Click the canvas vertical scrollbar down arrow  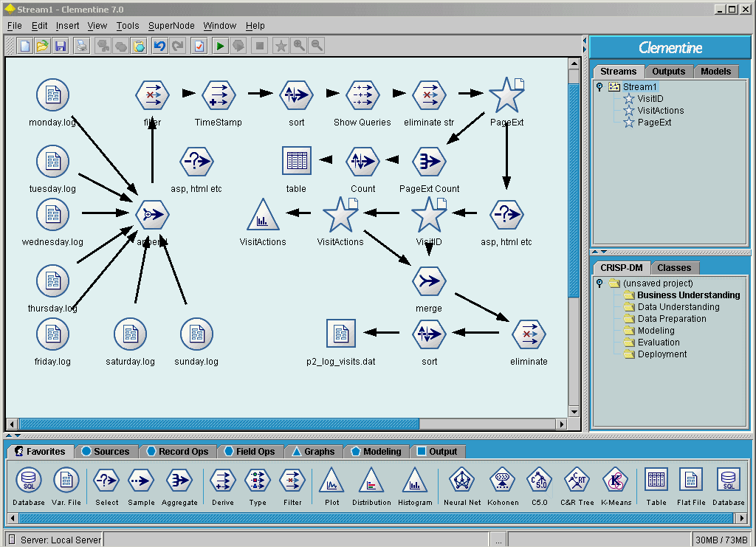click(574, 412)
